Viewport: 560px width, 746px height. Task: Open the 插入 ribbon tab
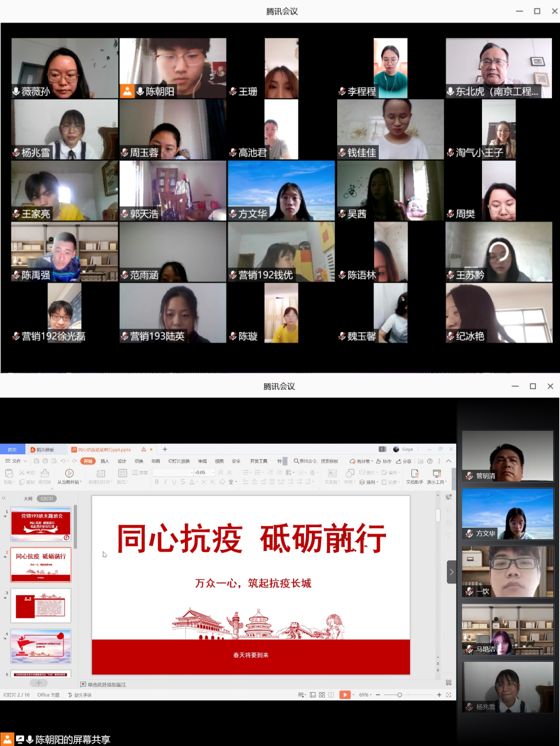tap(105, 461)
